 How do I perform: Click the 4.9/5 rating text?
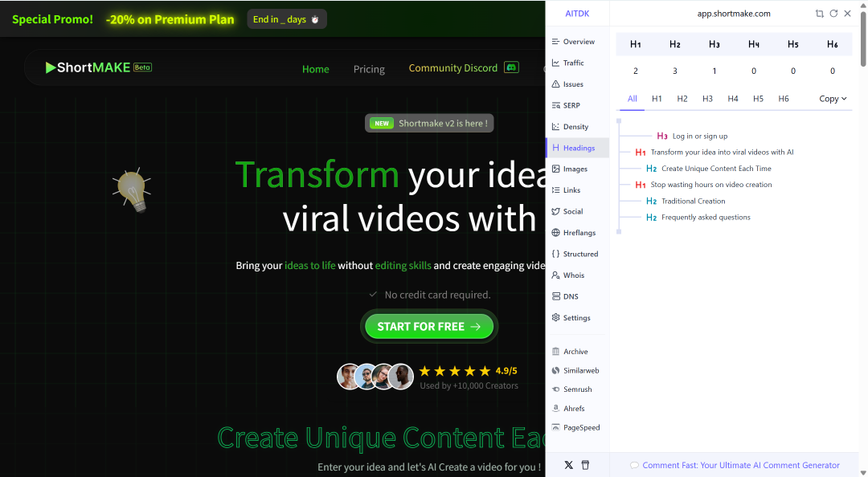[506, 371]
